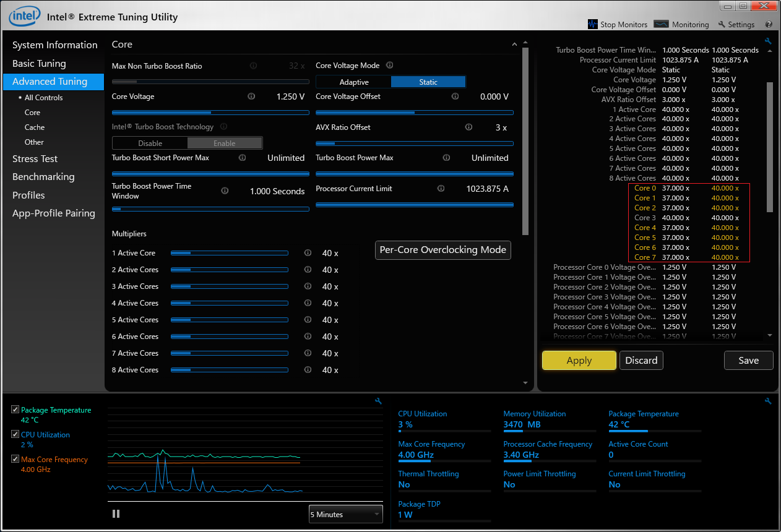The image size is (781, 532).
Task: Click wrench icon in settings summary panel
Action: coord(768,41)
